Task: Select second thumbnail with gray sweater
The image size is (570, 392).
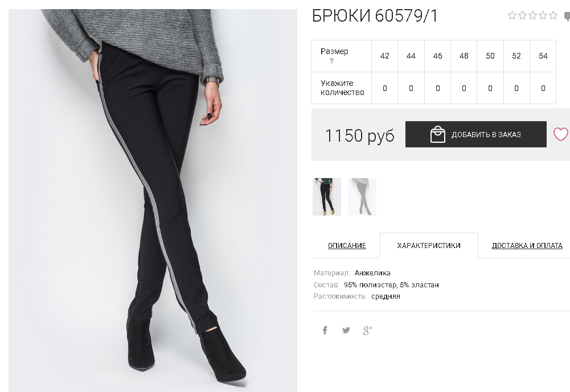Action: [362, 196]
